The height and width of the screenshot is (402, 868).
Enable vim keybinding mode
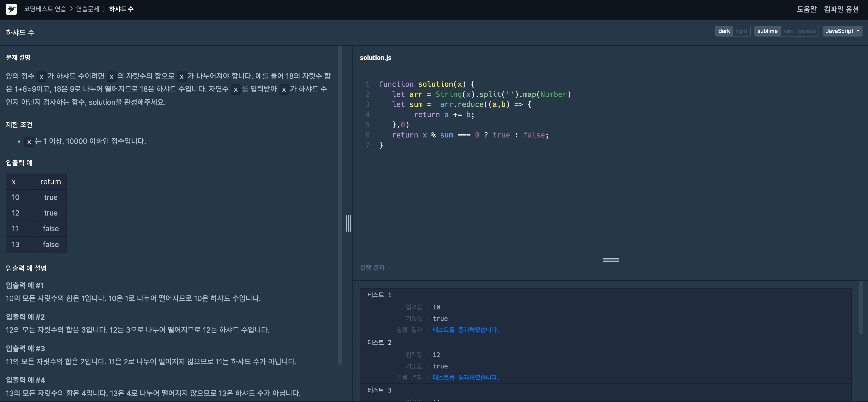(788, 31)
